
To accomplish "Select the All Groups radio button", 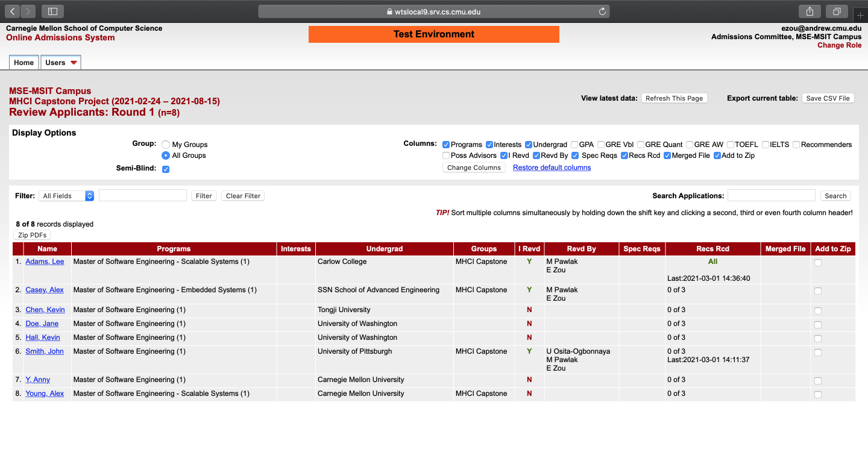I will click(166, 155).
